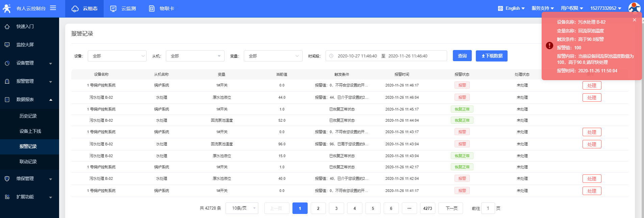
Task: Click the start date 2020-10-27 11:46:40 field
Action: click(357, 56)
